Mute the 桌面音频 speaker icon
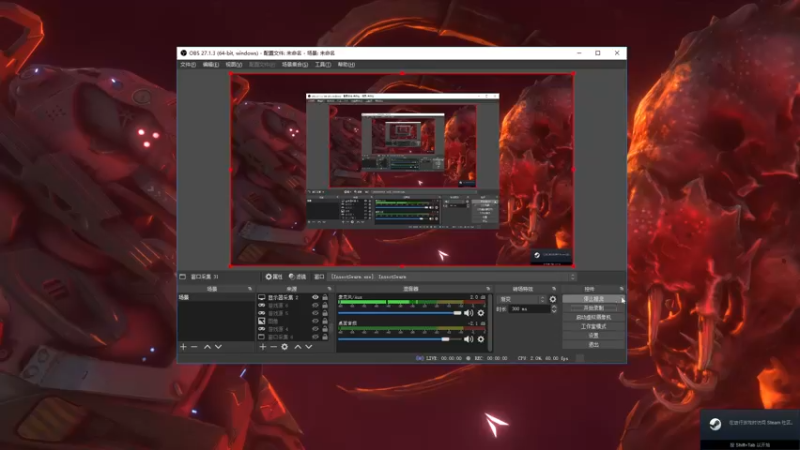This screenshot has height=450, width=800. click(468, 339)
